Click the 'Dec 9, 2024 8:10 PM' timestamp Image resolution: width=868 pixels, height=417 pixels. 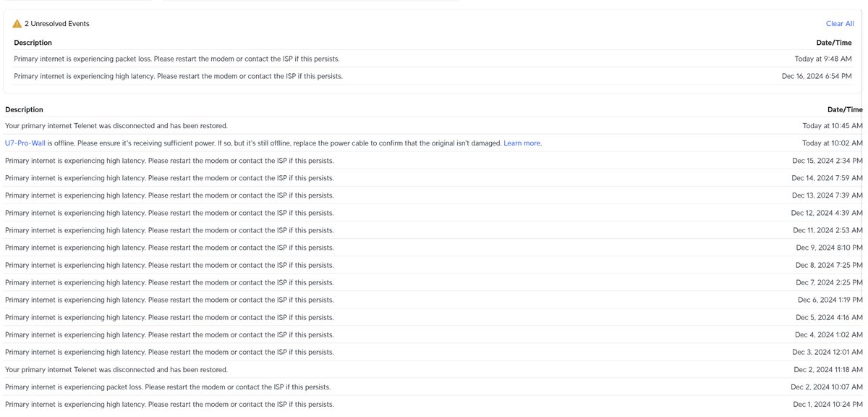click(830, 248)
